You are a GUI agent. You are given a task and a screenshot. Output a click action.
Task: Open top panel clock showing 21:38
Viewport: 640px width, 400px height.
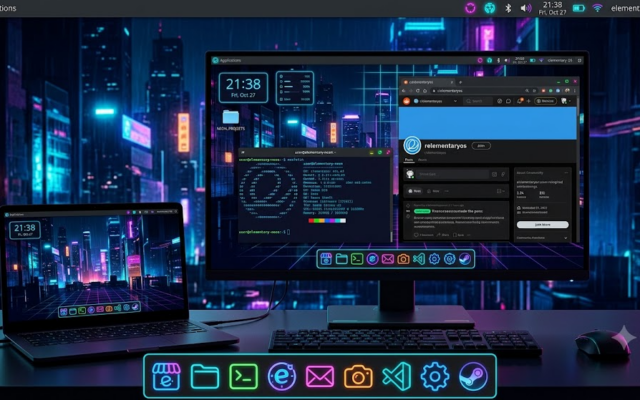click(x=552, y=8)
